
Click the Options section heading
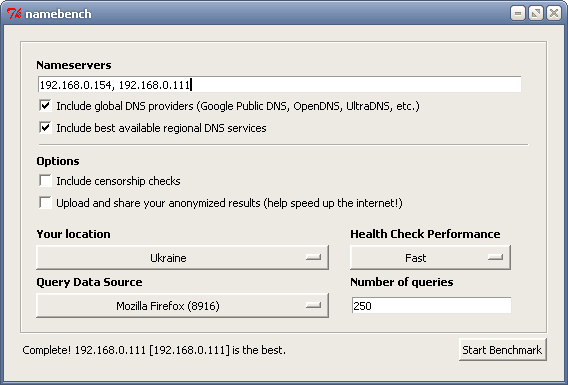coord(58,161)
